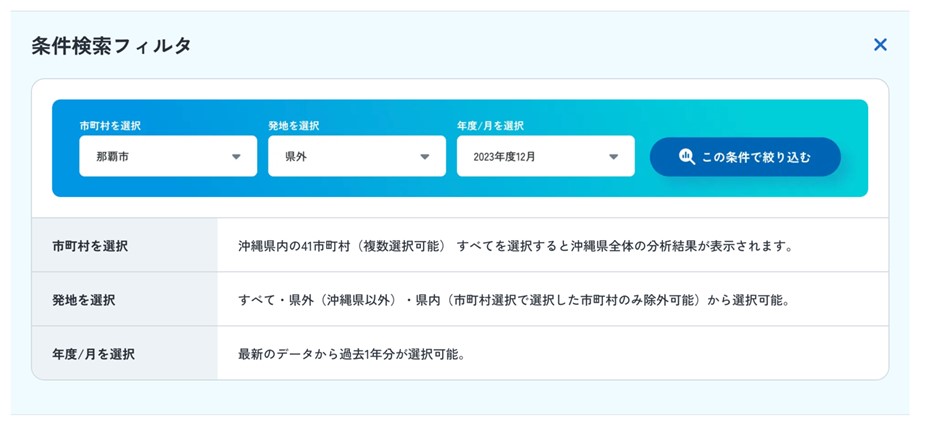Click the arrow icon on the 2023年度12月 dropdown
The height and width of the screenshot is (427, 933).
click(x=613, y=157)
